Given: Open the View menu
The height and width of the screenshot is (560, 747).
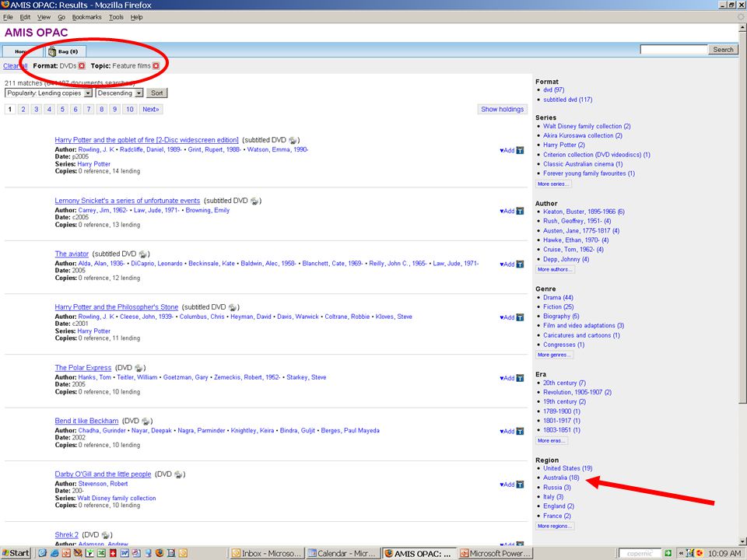Looking at the screenshot, I should (44, 17).
